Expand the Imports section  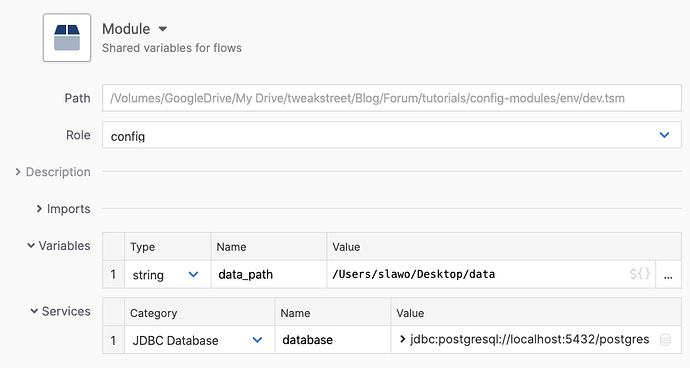(39, 209)
